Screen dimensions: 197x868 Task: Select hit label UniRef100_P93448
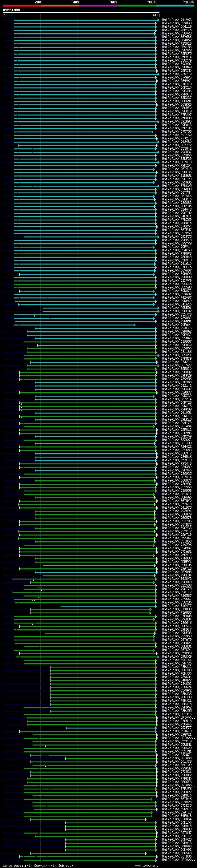(x=177, y=464)
